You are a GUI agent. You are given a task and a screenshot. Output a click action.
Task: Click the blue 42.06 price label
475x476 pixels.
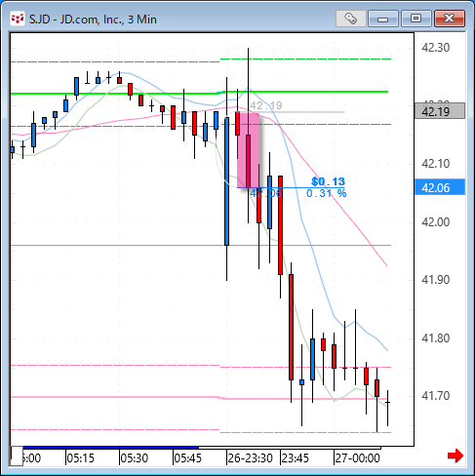click(x=440, y=187)
